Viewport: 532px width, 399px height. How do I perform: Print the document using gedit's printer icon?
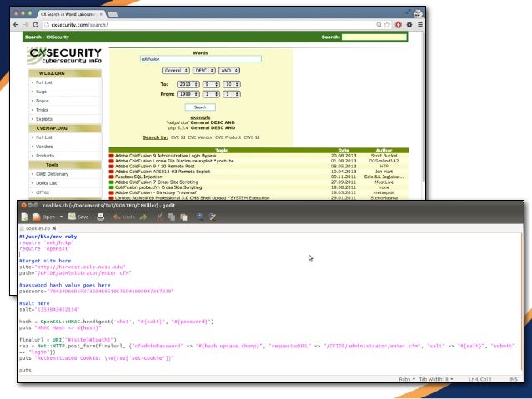click(x=100, y=217)
